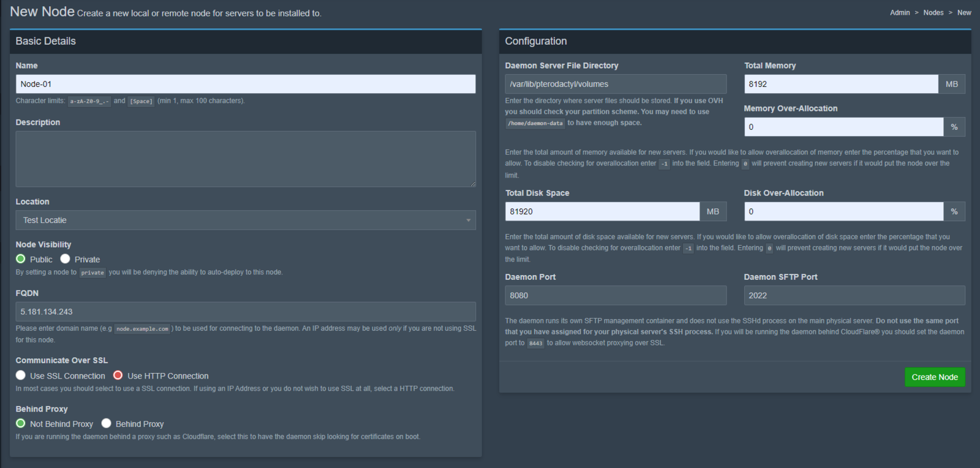The image size is (980, 468).
Task: Open Nodes breadcrumb link
Action: pos(933,13)
